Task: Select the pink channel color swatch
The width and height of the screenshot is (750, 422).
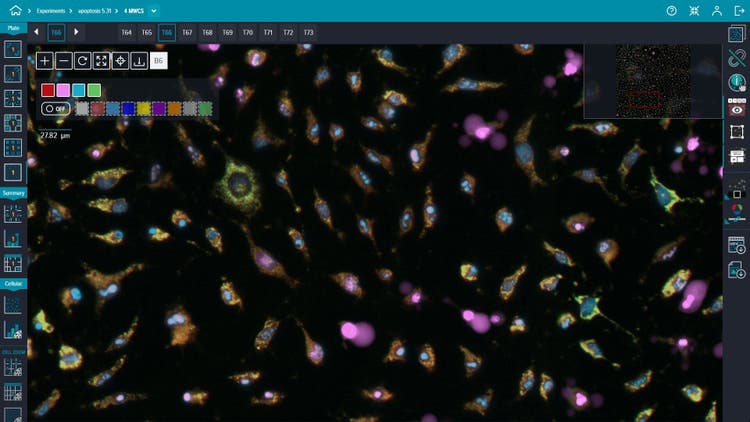Action: (63, 90)
